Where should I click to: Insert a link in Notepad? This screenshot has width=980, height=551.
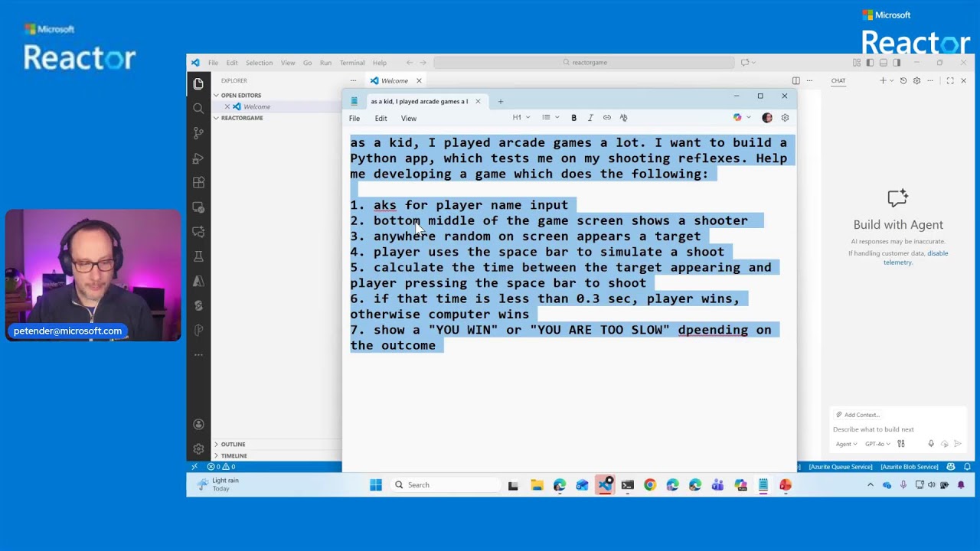pyautogui.click(x=606, y=118)
